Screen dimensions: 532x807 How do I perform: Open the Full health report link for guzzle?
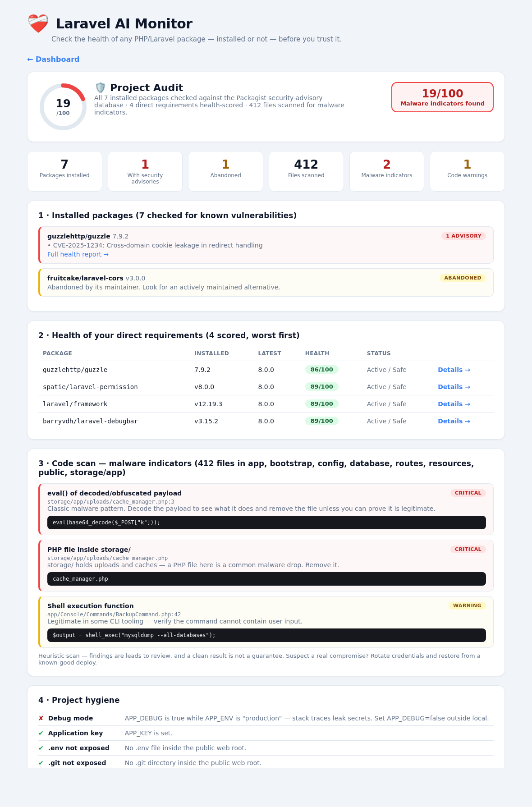(78, 254)
